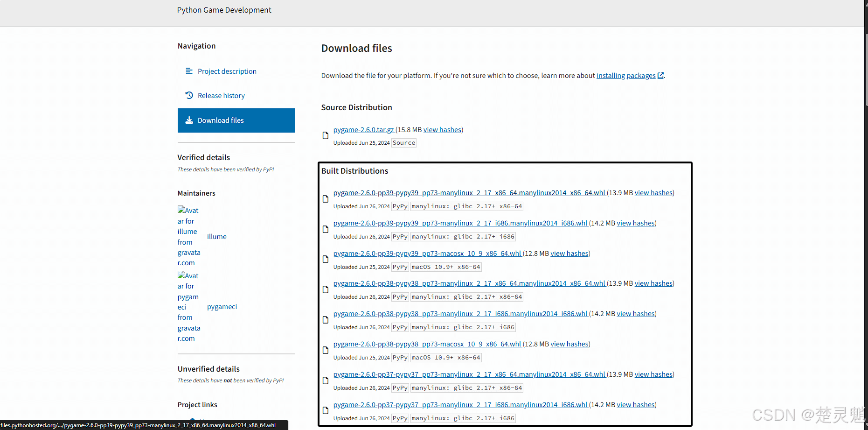Viewport: 868px width, 430px height.
Task: View hashes for the source tarball
Action: (442, 130)
